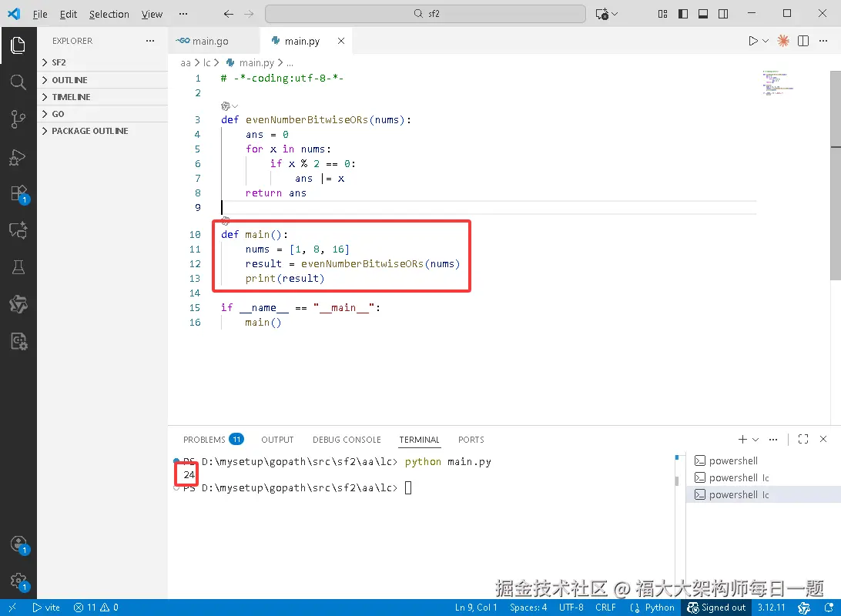Go back with navigation arrow
The width and height of the screenshot is (841, 616).
229,14
